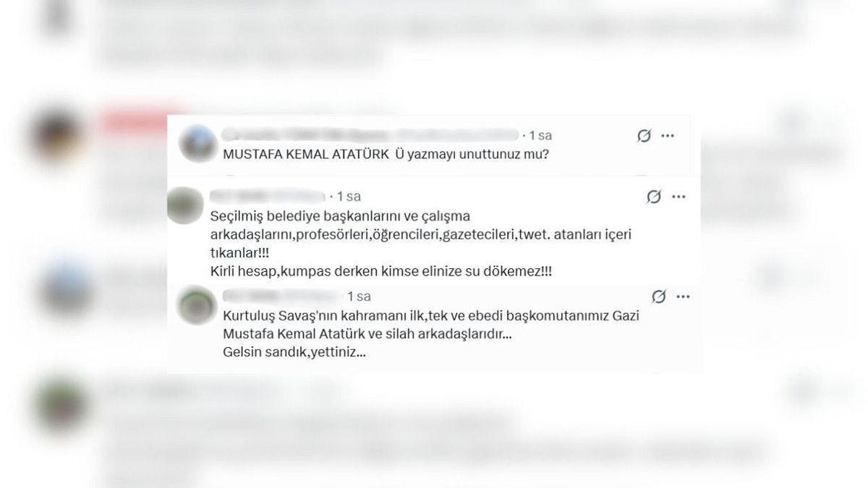Open avatar beside 'Seçilmiş belediye başkanlarını' reply
Viewport: 868px width, 488px height.
(x=185, y=205)
